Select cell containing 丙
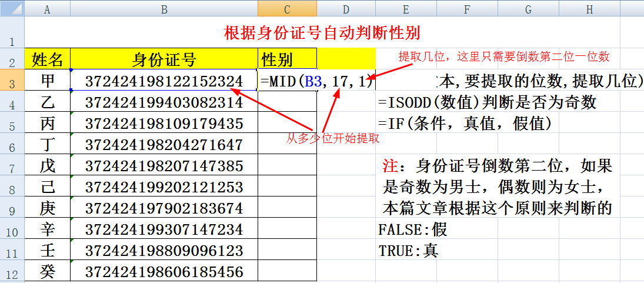644x283 pixels. [48, 122]
